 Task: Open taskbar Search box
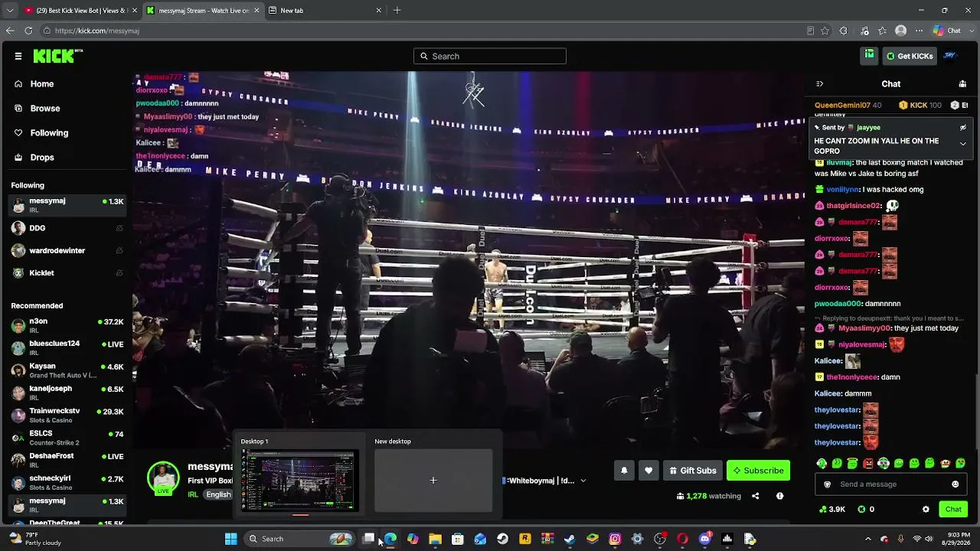click(x=300, y=539)
